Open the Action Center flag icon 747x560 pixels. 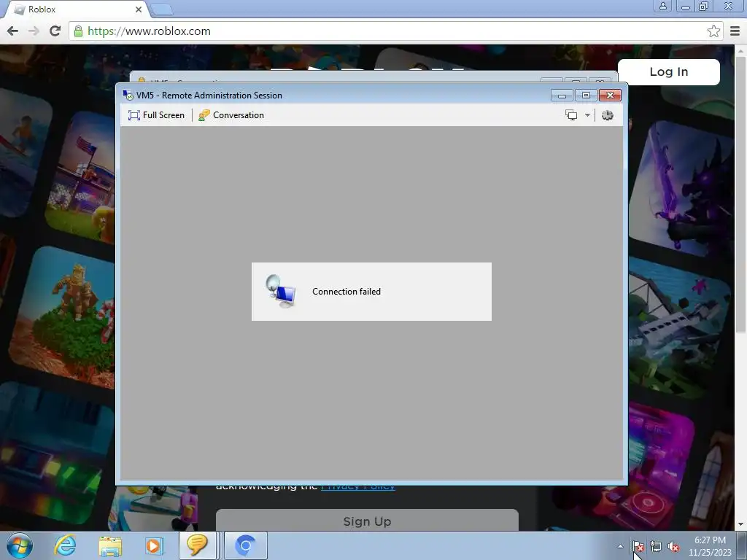(638, 546)
